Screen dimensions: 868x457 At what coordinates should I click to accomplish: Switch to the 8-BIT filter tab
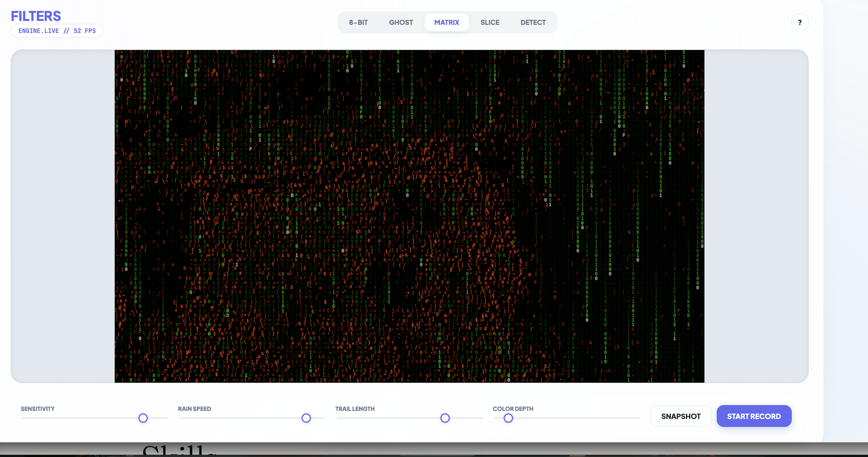coord(358,23)
